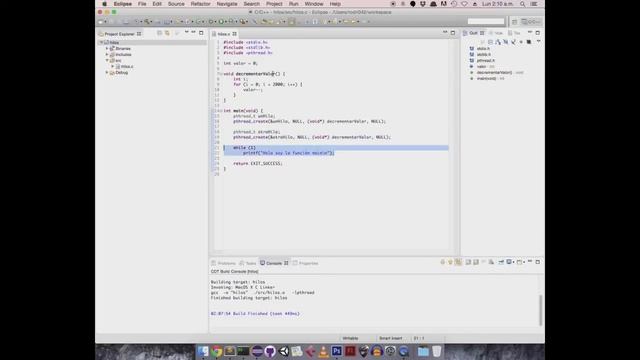Select valor variable in the Outline
The height and width of the screenshot is (360, 640).
coord(481,67)
